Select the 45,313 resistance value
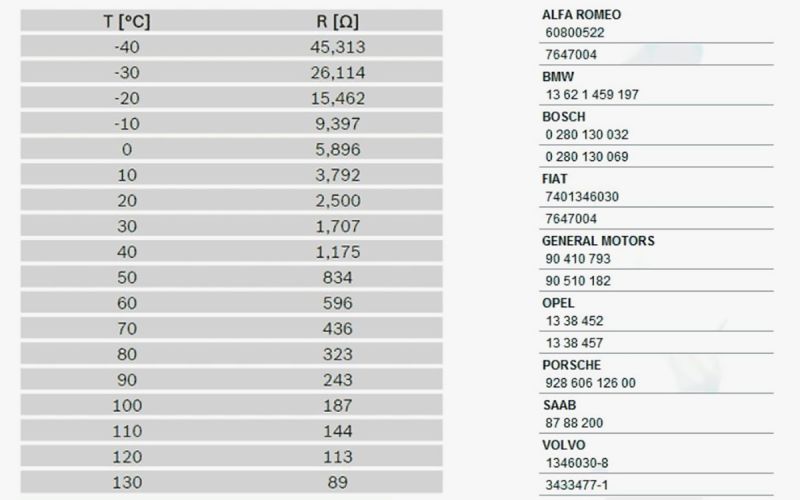Image resolution: width=800 pixels, height=500 pixels. [338, 47]
